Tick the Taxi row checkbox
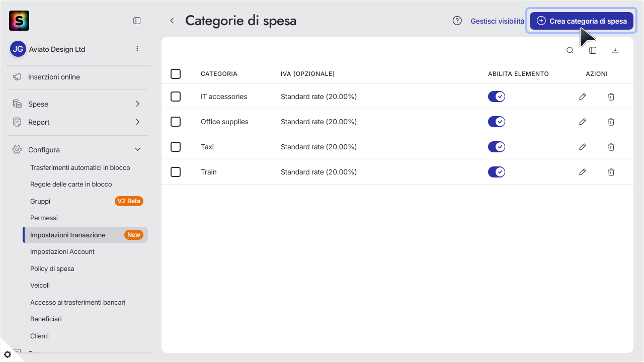The image size is (644, 362). pyautogui.click(x=176, y=147)
